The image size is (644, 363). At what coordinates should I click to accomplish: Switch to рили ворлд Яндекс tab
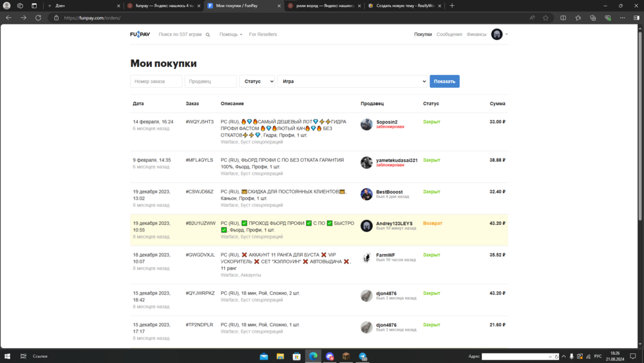[325, 6]
